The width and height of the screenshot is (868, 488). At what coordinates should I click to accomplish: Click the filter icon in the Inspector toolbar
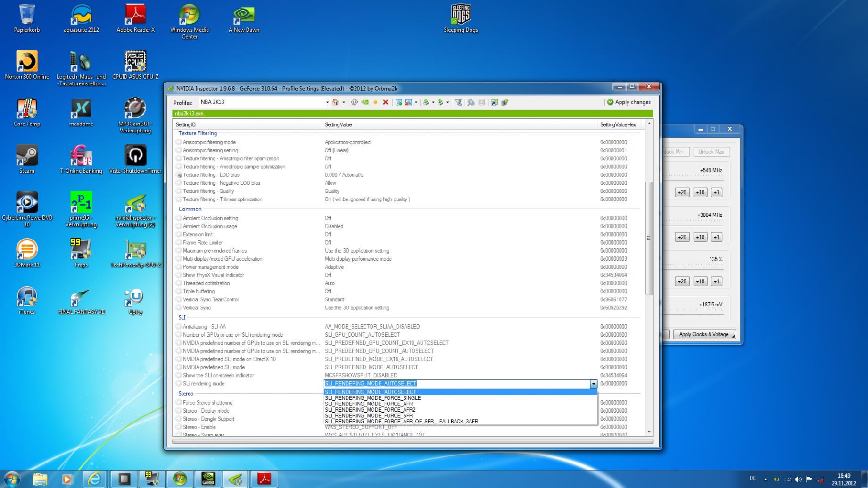tap(458, 102)
